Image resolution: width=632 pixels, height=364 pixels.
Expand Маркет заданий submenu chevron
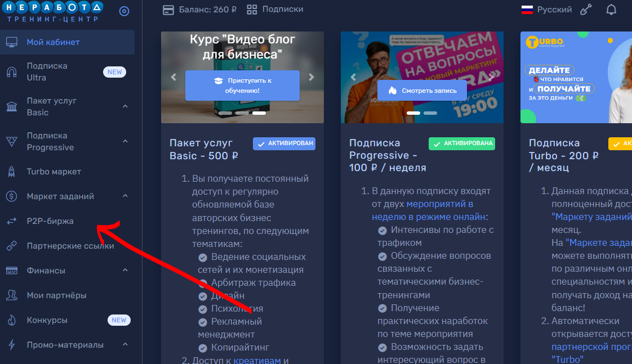126,196
